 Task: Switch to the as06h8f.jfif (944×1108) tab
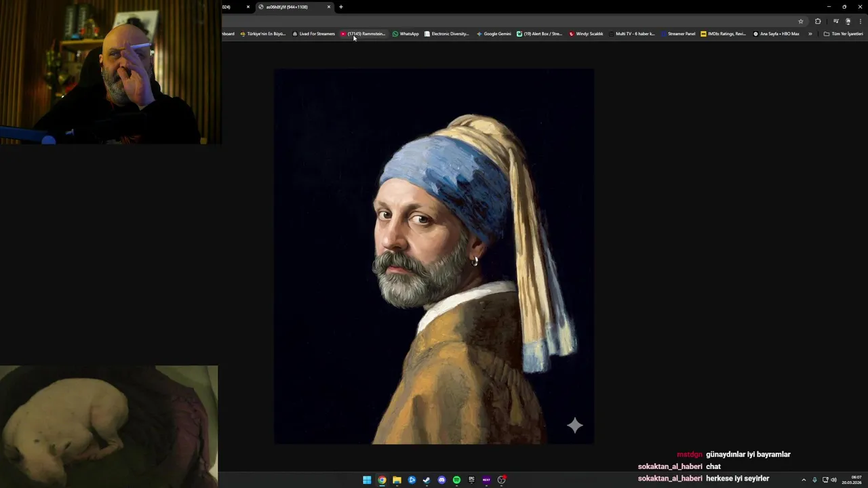pyautogui.click(x=295, y=7)
